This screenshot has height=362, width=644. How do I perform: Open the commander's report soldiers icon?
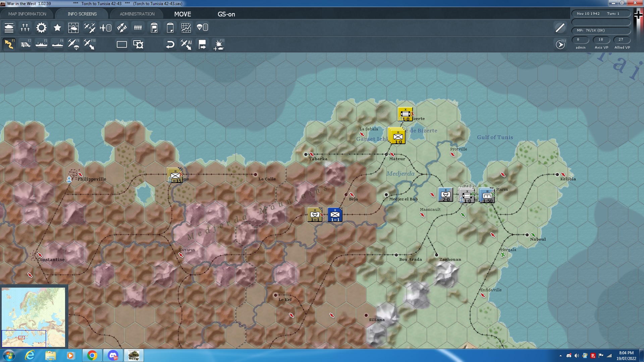[138, 28]
